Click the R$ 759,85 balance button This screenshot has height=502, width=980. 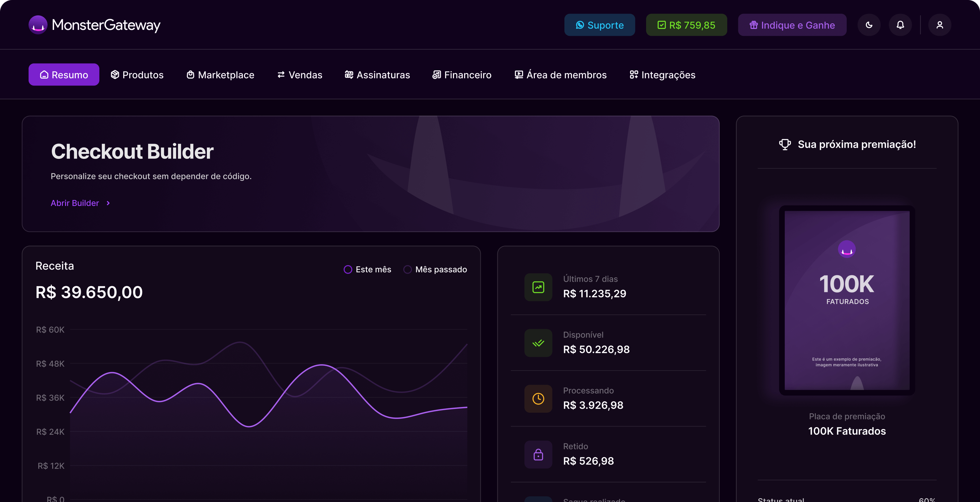tap(686, 25)
